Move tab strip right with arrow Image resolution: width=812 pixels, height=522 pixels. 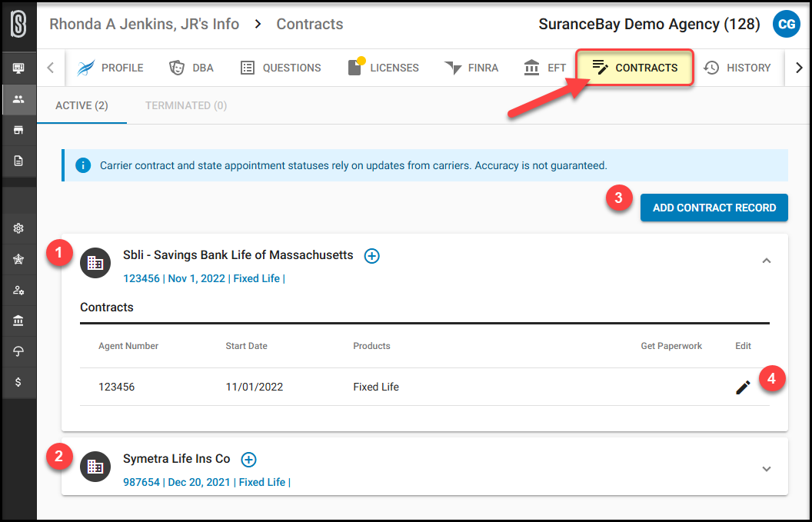coord(799,68)
